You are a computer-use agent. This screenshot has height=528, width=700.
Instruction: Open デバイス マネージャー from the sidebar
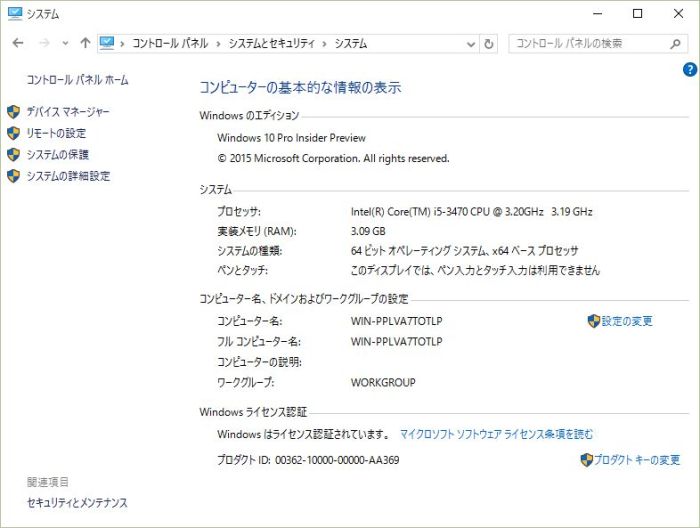pyautogui.click(x=68, y=112)
